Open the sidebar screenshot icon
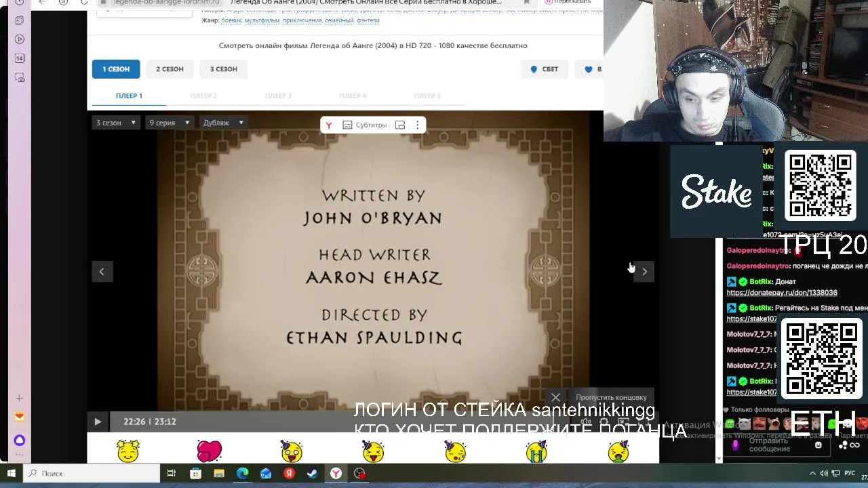Viewport: 868px width, 488px height. click(x=20, y=77)
